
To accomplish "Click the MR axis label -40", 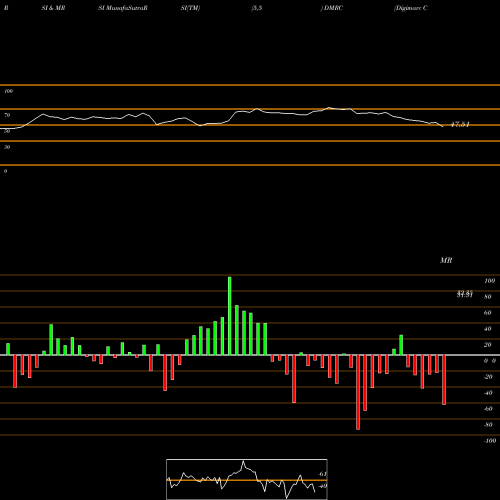I will [488, 393].
